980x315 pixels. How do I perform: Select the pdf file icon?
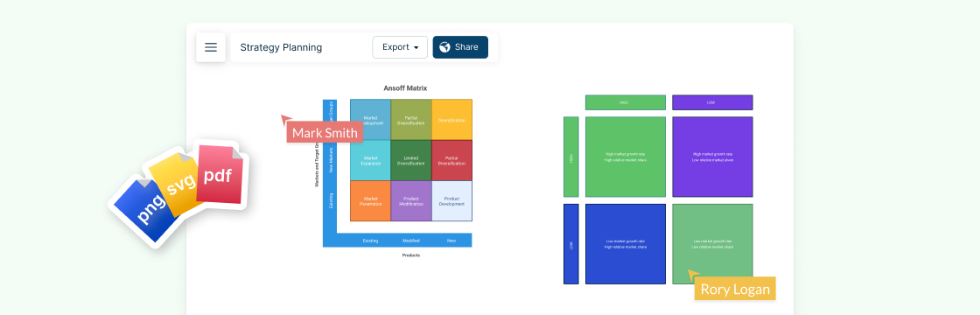pyautogui.click(x=219, y=174)
